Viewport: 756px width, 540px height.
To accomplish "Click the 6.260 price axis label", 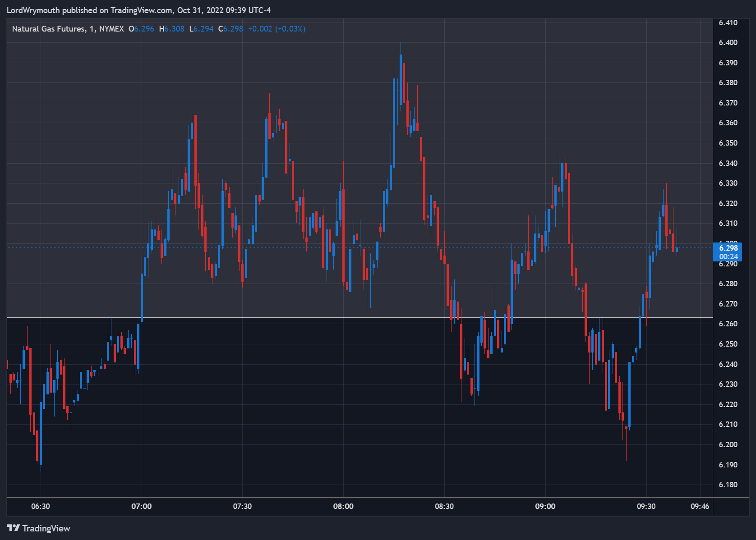I will pyautogui.click(x=728, y=324).
